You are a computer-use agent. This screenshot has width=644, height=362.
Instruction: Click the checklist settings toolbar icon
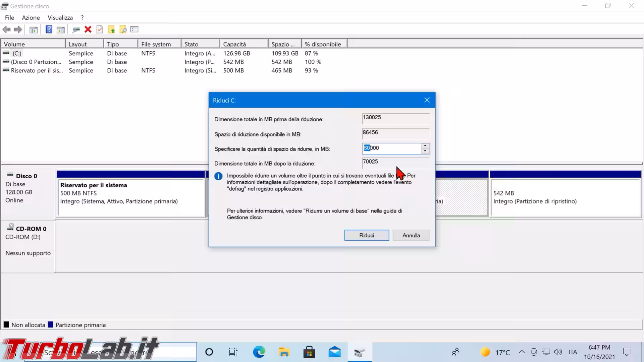click(135, 29)
